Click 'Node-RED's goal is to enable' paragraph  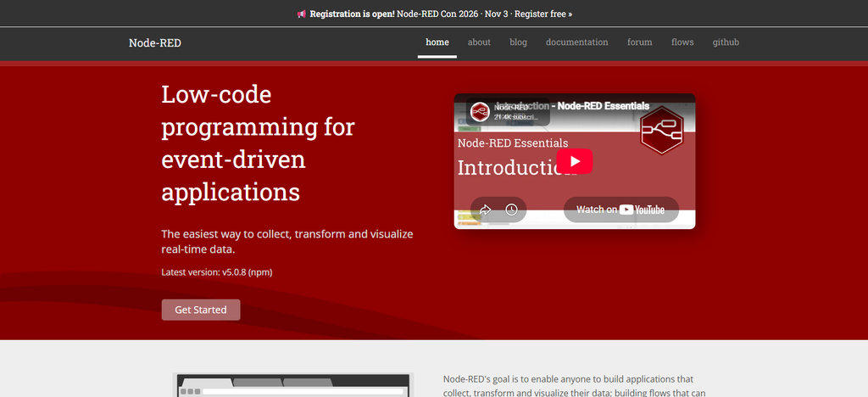point(575,386)
